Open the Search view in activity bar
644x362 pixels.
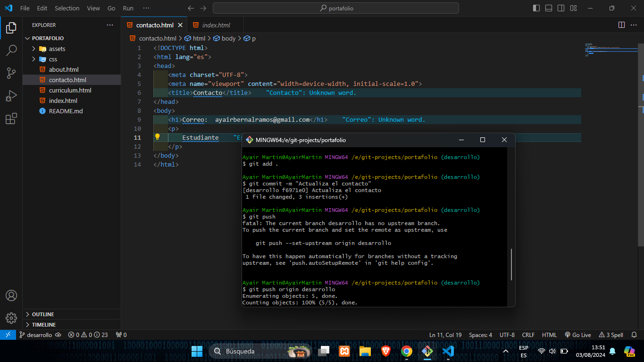point(11,50)
